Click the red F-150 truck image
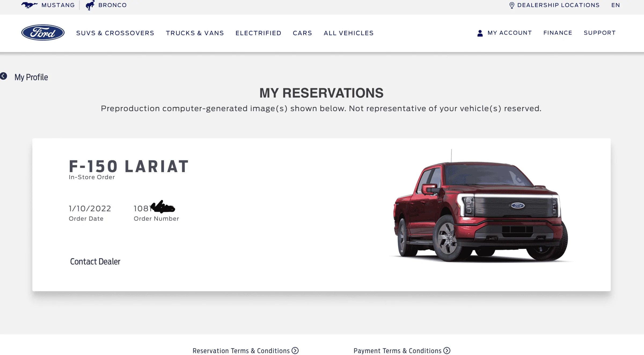This screenshot has height=355, width=644. [480, 212]
